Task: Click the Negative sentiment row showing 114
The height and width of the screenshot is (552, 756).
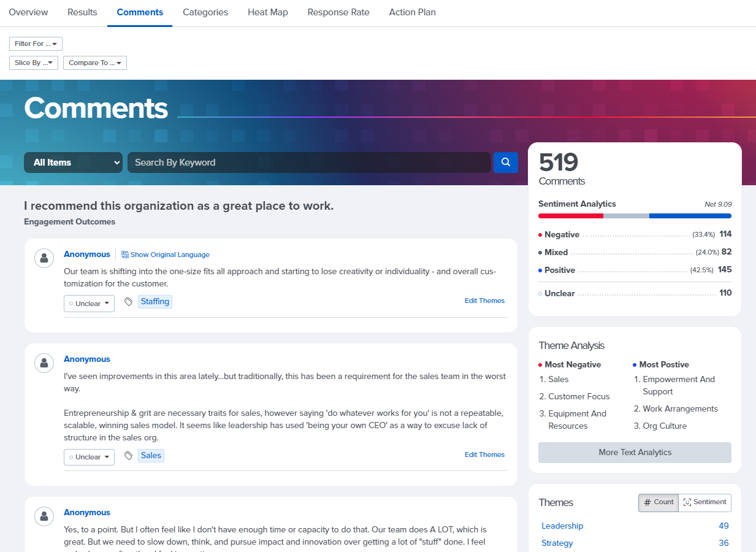Action: tap(635, 234)
